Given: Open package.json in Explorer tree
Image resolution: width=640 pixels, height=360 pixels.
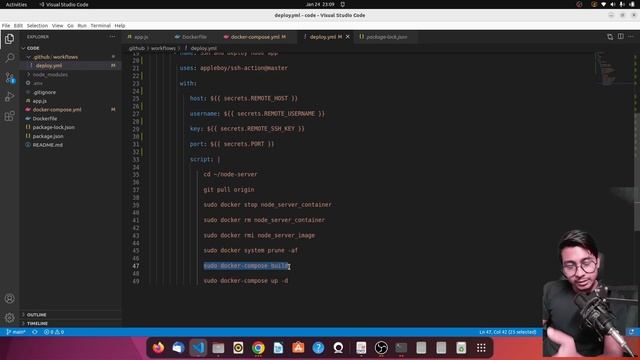Looking at the screenshot, I should (x=70, y=136).
